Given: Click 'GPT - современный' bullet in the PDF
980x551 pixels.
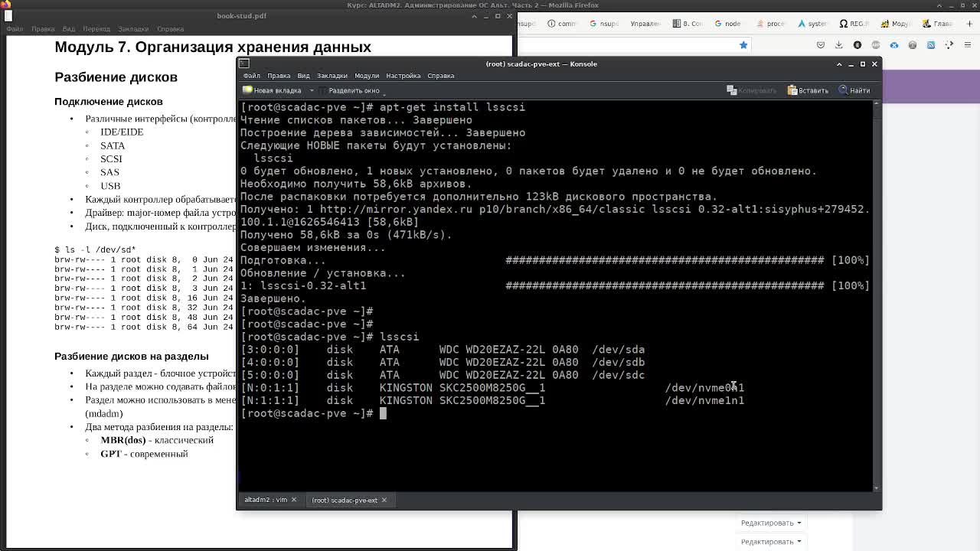Looking at the screenshot, I should (x=144, y=454).
